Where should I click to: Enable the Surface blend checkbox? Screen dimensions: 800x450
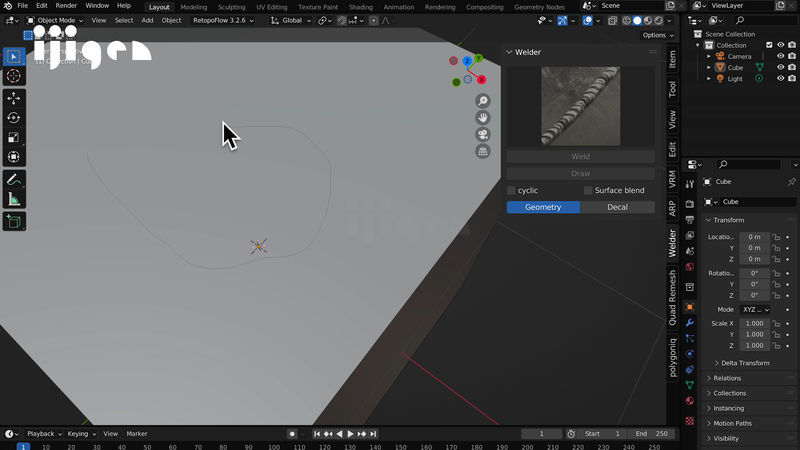click(x=588, y=190)
